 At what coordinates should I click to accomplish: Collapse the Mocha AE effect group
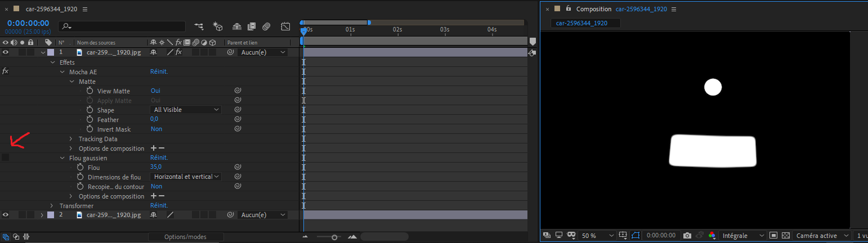[x=62, y=72]
